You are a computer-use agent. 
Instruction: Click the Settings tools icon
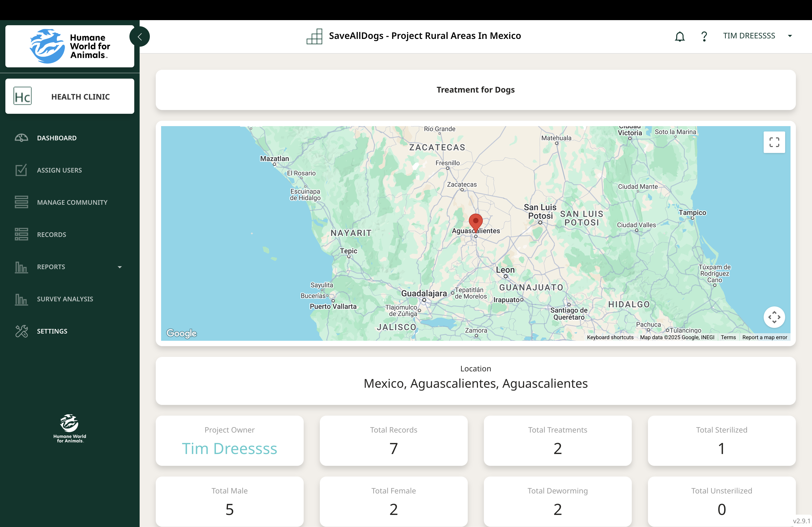[21, 331]
